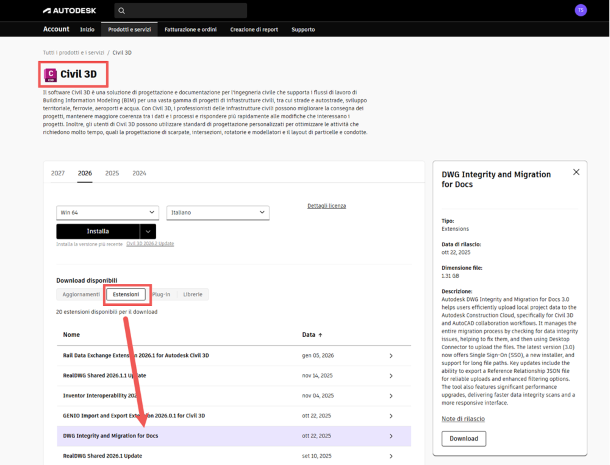This screenshot has height=465, width=610.
Task: Select Inventor Interoperability row
Action: 234,396
